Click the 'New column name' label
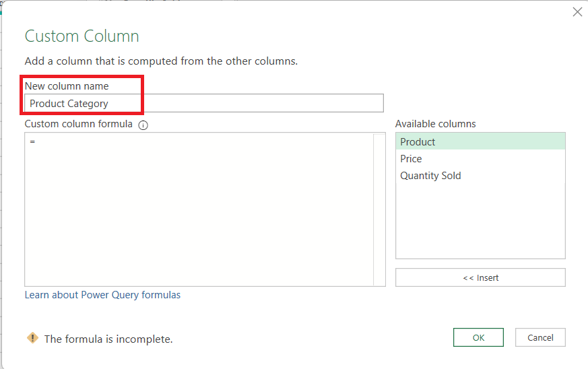 (x=67, y=86)
